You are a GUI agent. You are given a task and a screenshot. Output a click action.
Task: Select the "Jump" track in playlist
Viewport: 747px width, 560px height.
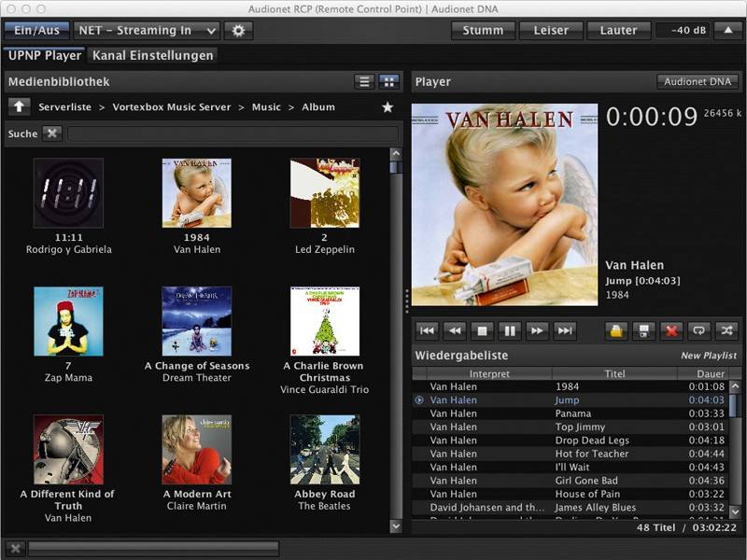point(571,400)
